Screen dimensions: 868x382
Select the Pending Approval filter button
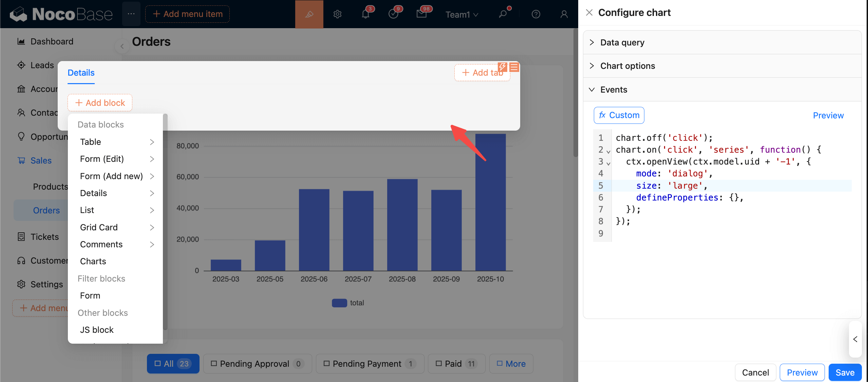tap(257, 364)
